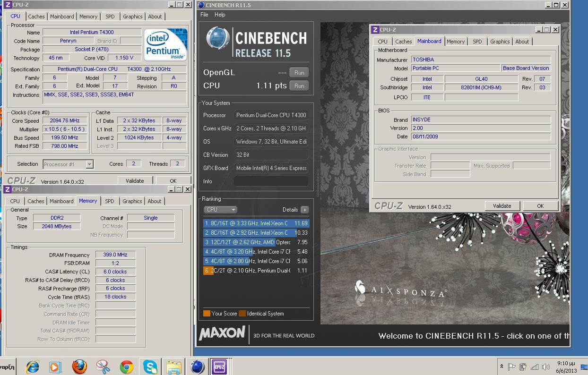The image size is (588, 375).
Task: Open Windows Explorer folder icon
Action: 174,366
